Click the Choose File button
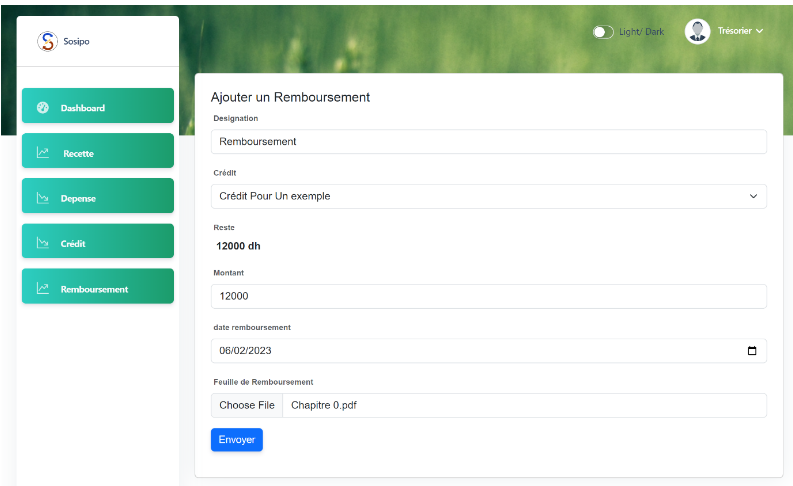The image size is (793, 486). coord(247,405)
